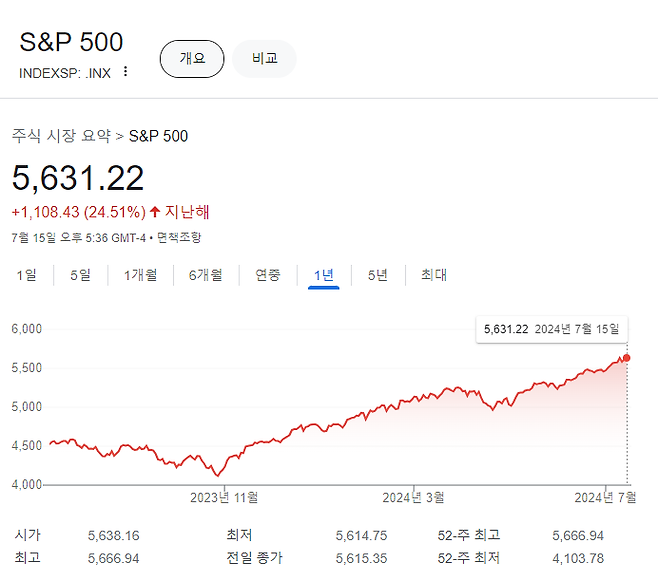Open the 면책조항 disclaimer link
The width and height of the screenshot is (658, 581).
[x=179, y=238]
